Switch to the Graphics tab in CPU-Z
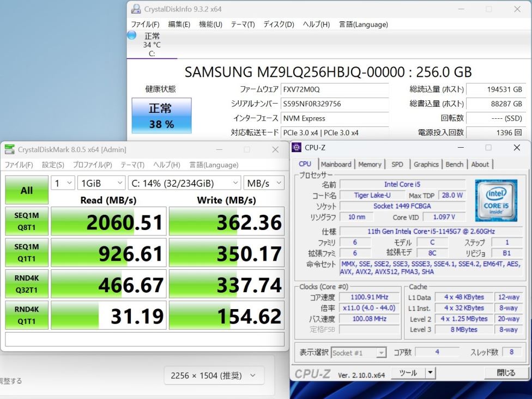This screenshot has width=532, height=399. 426,164
